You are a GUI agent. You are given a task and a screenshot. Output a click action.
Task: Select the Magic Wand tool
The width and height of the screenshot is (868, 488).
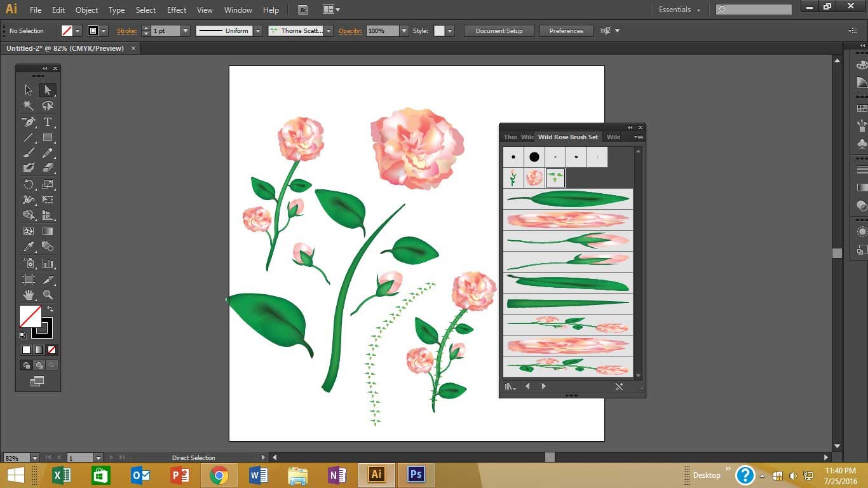click(29, 105)
